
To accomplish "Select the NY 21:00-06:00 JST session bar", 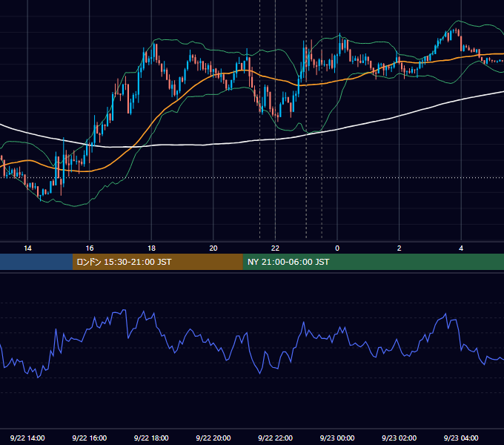I will coord(373,262).
